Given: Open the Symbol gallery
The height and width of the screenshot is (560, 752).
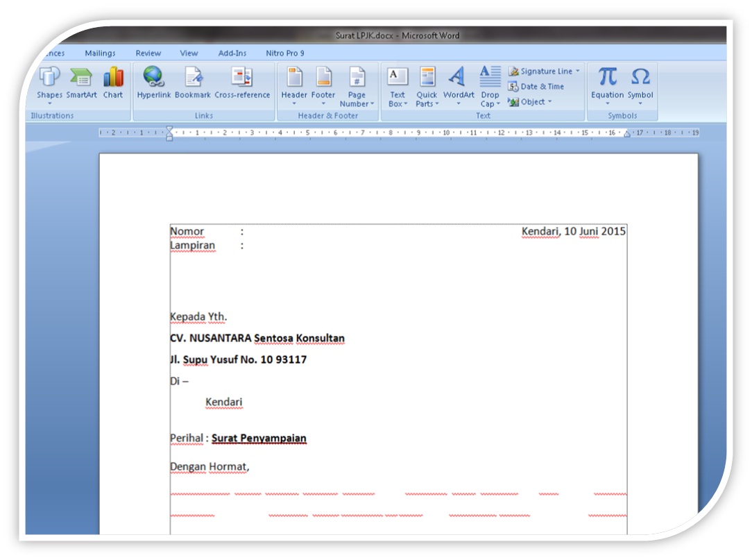Looking at the screenshot, I should tap(640, 82).
